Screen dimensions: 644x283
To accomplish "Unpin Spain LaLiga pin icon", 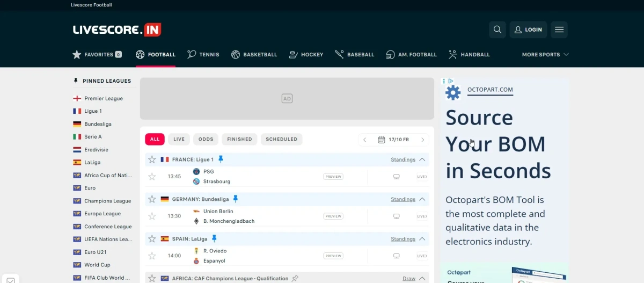I will click(x=214, y=239).
